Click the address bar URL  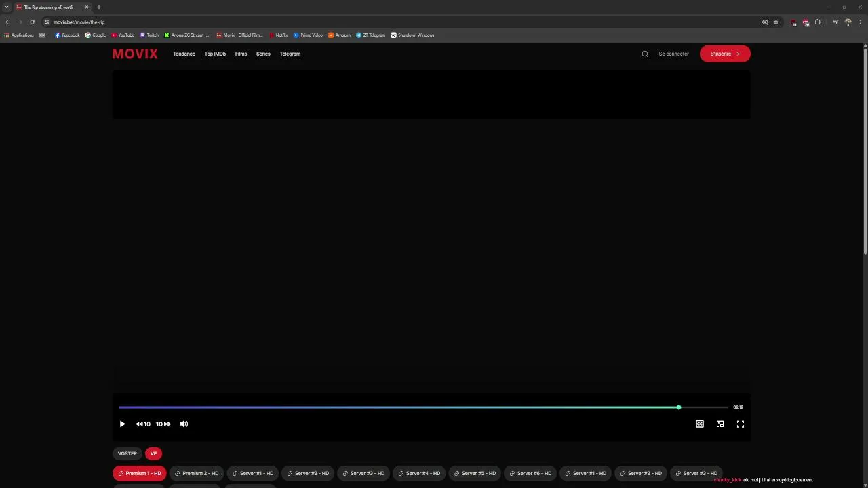point(79,22)
